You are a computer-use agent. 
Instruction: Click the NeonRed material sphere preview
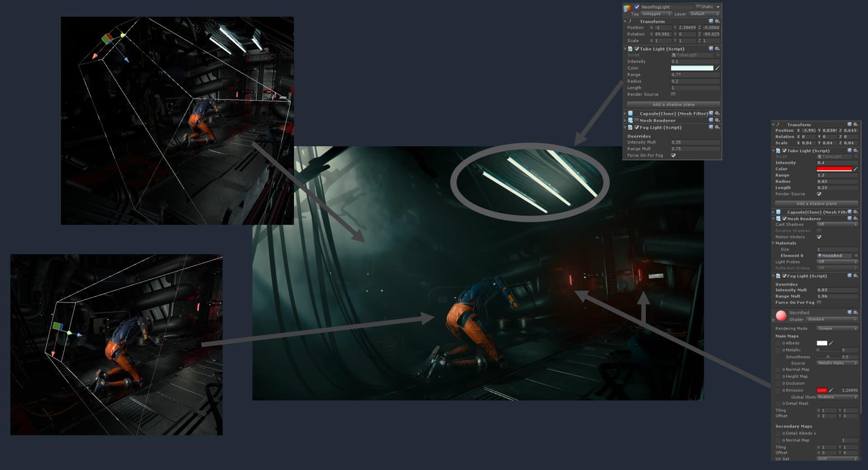click(781, 315)
